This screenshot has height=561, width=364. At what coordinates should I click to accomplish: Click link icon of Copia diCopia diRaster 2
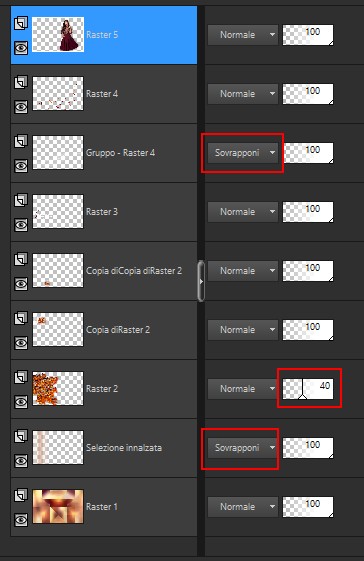coord(21,259)
